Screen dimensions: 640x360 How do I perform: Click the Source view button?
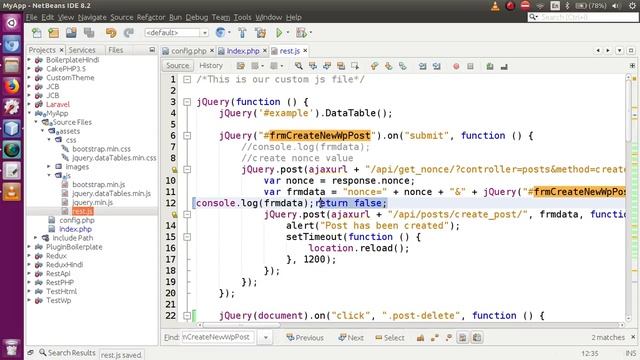[178, 66]
